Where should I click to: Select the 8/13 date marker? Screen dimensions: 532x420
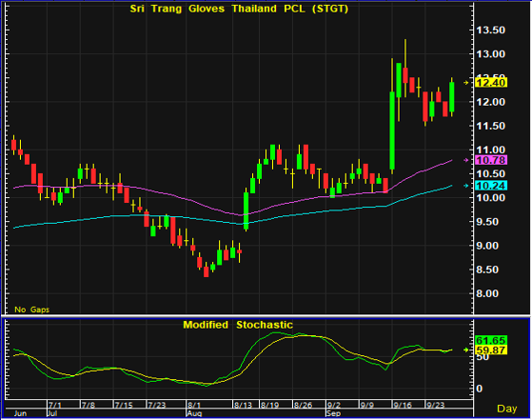click(244, 405)
